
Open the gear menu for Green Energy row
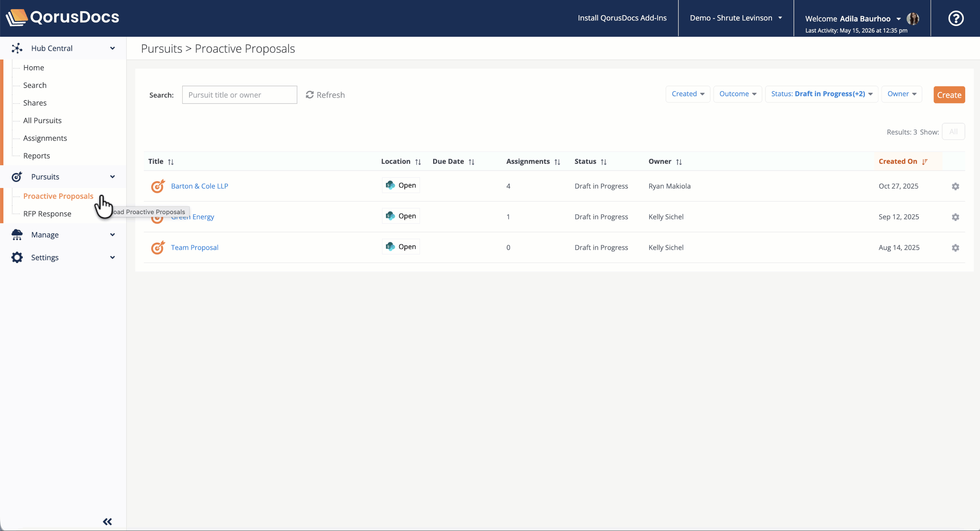click(955, 217)
